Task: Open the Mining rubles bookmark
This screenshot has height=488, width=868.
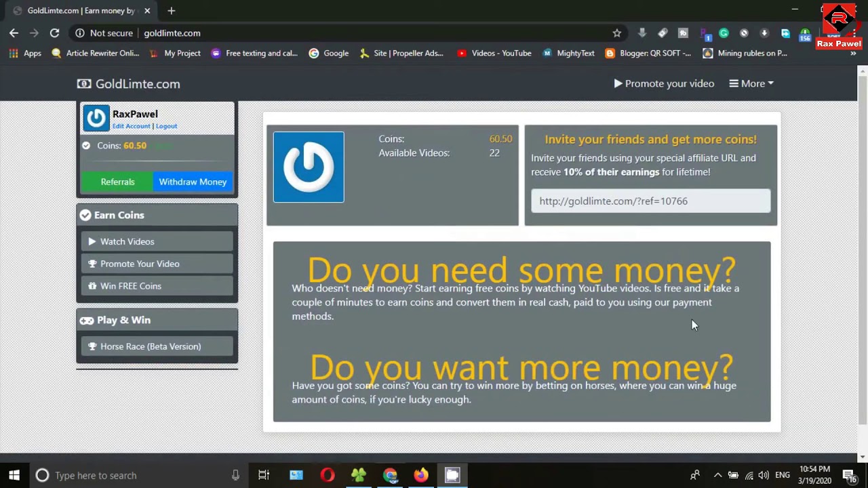Action: pos(745,53)
